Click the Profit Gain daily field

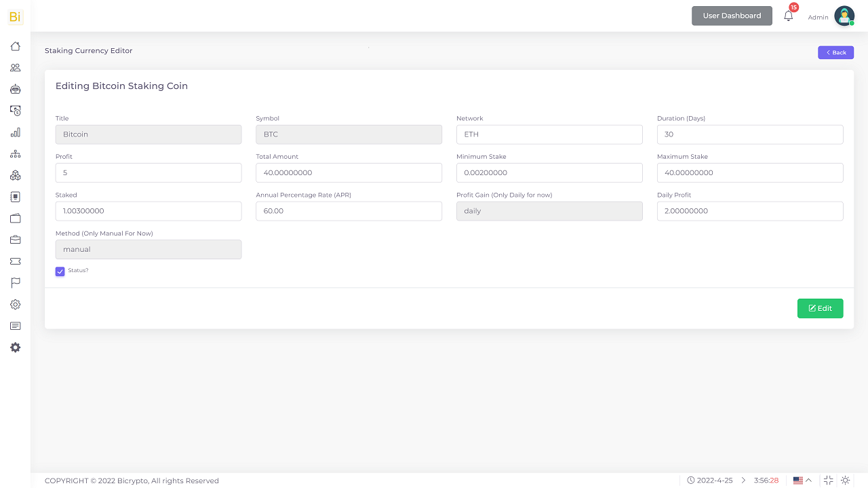(549, 211)
